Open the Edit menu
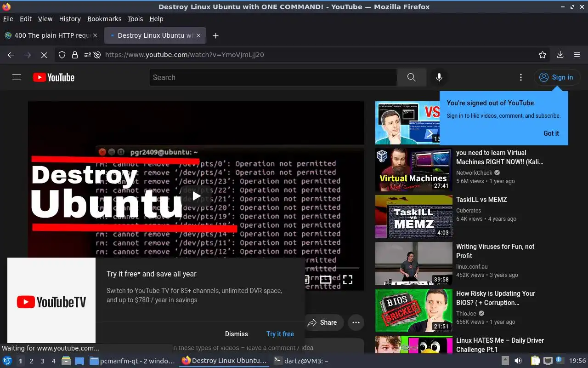Image resolution: width=588 pixels, height=368 pixels. tap(26, 19)
